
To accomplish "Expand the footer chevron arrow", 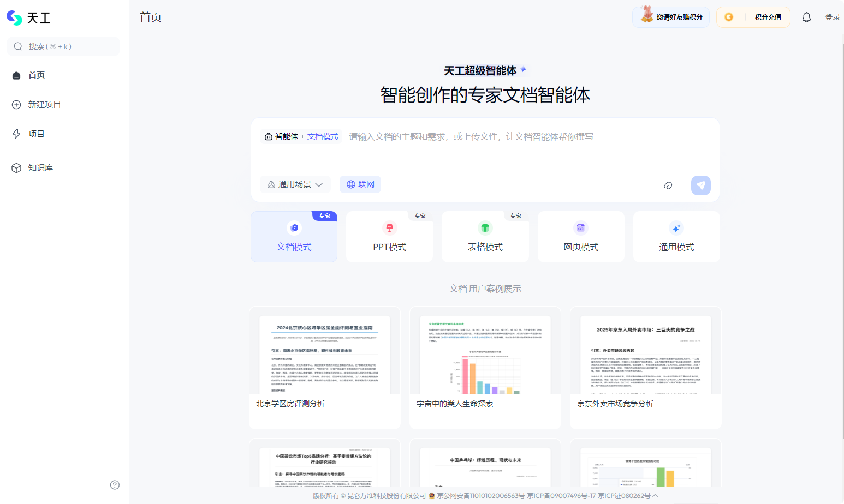I will [656, 496].
